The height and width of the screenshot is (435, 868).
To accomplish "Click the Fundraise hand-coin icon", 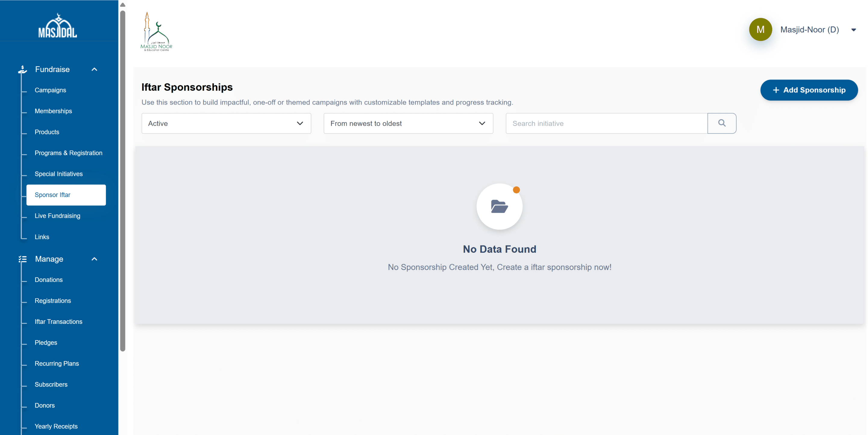I will point(23,69).
